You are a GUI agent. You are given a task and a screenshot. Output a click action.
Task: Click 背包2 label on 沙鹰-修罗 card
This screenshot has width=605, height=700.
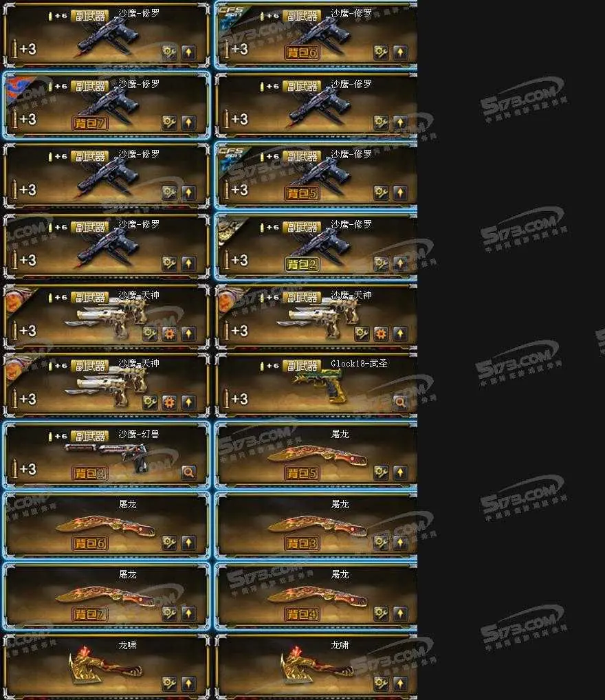(302, 264)
